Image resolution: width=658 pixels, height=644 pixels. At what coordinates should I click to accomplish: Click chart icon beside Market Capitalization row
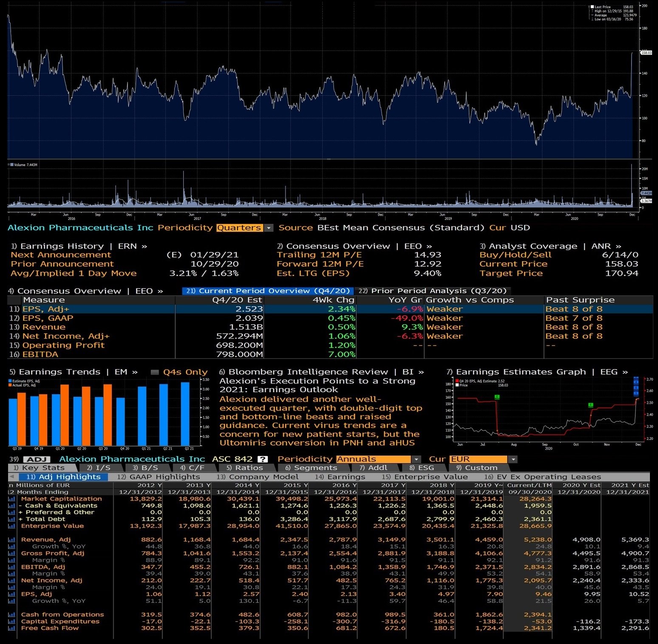tap(12, 499)
